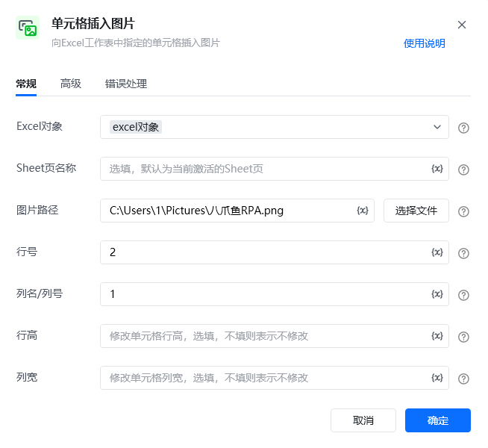The image size is (488, 448).
Task: Show help for 图片路径 field
Action: click(463, 212)
